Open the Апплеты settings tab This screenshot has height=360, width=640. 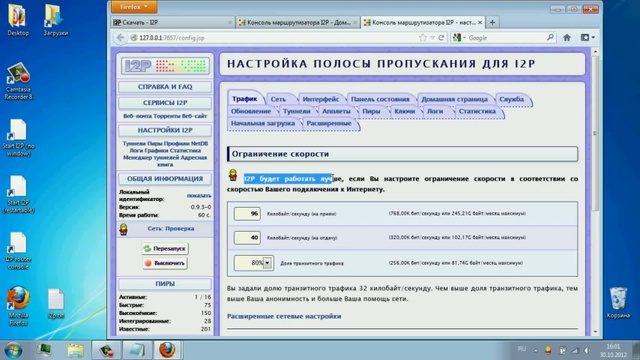coord(336,111)
